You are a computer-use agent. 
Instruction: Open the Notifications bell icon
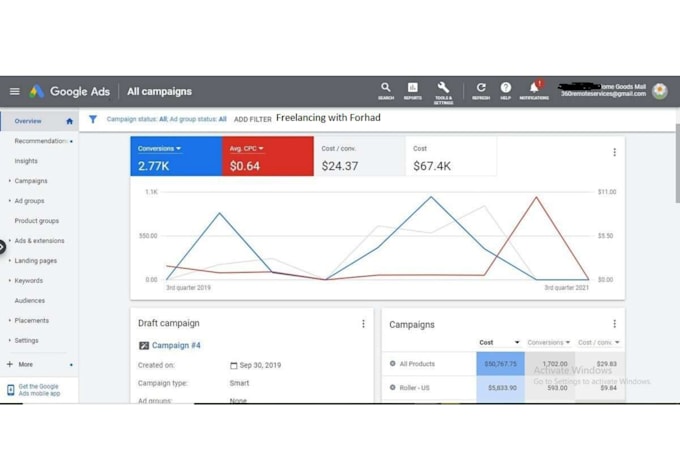tap(534, 88)
